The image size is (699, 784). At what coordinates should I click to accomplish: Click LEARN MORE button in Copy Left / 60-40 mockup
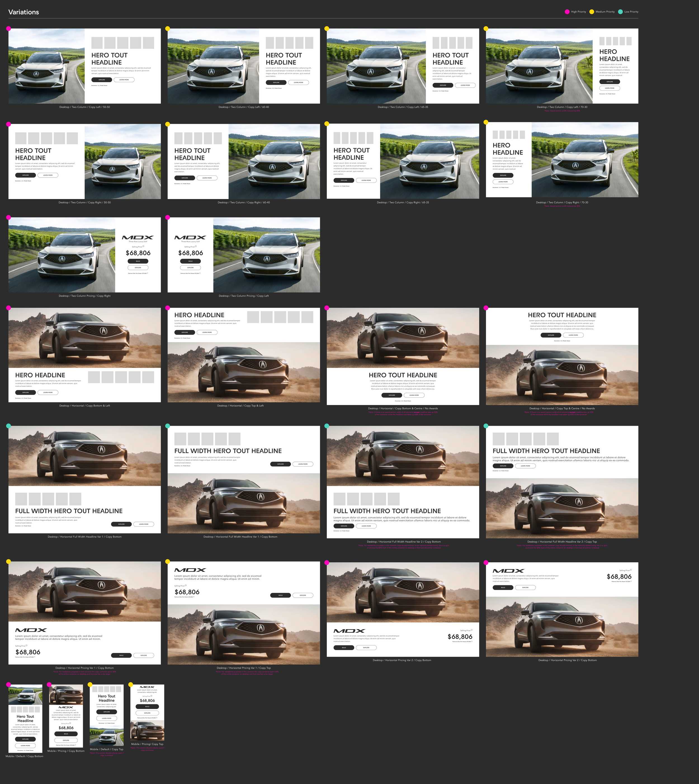[298, 82]
